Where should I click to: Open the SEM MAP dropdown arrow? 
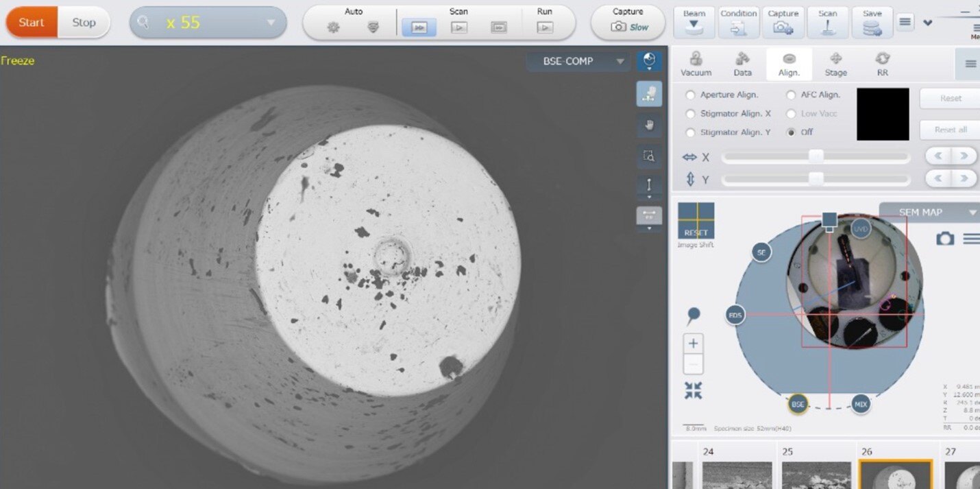[x=972, y=212]
